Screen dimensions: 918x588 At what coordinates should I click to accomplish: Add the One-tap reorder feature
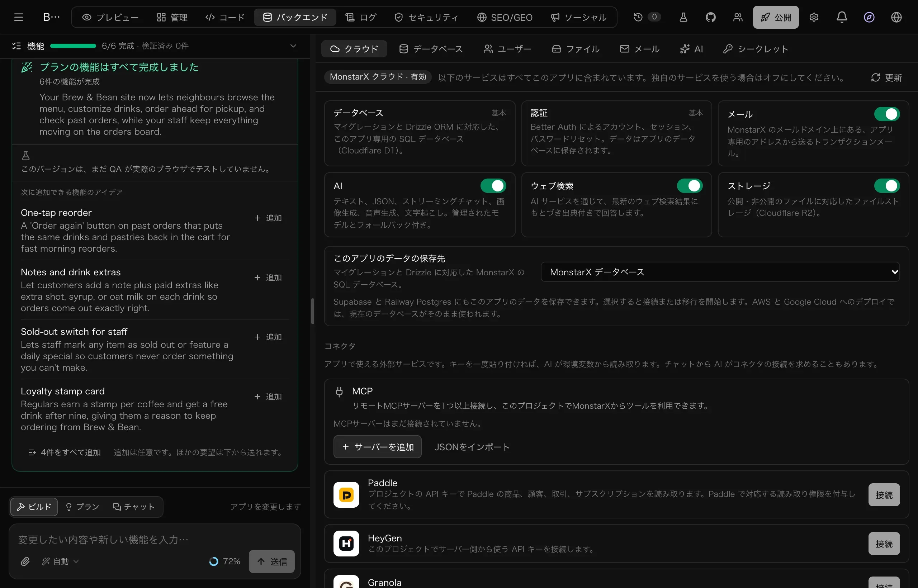(268, 218)
